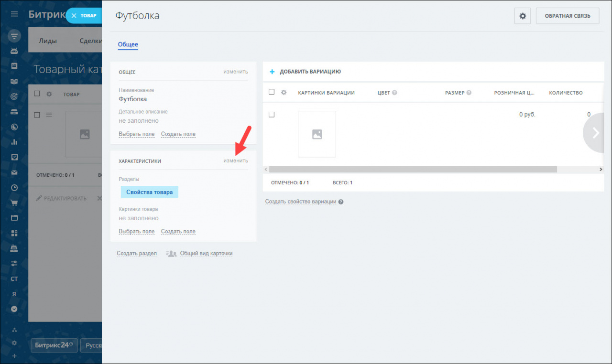This screenshot has height=364, width=612.
Task: Click the Я item in sidebar
Action: tap(14, 294)
